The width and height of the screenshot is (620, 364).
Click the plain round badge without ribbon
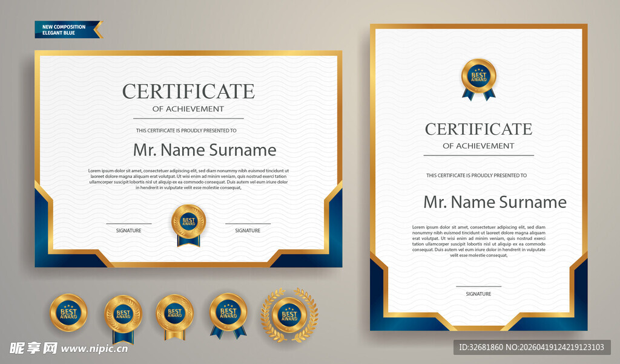pos(68,313)
